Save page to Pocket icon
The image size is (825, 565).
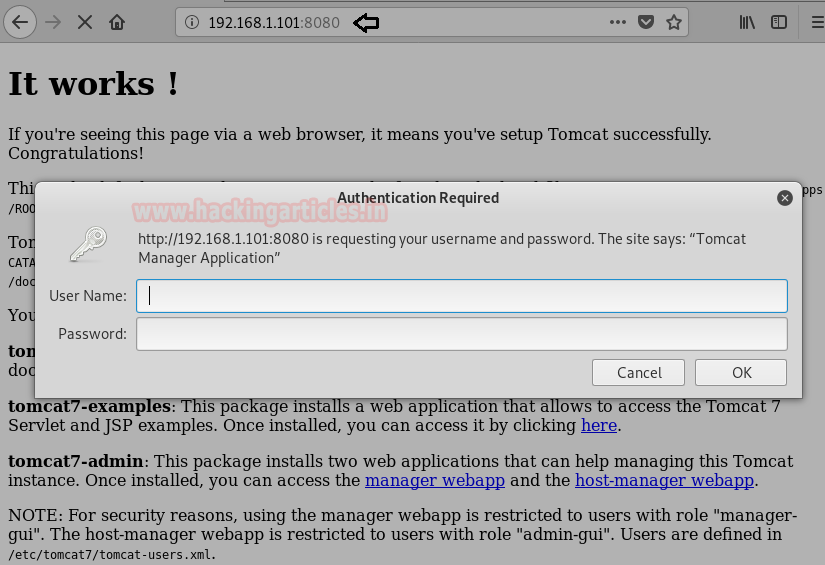click(646, 22)
